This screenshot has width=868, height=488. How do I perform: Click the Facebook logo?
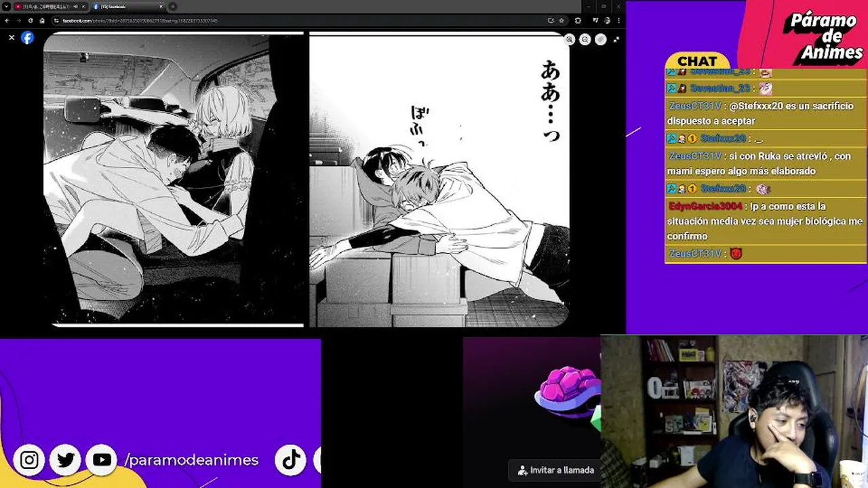pyautogui.click(x=27, y=38)
